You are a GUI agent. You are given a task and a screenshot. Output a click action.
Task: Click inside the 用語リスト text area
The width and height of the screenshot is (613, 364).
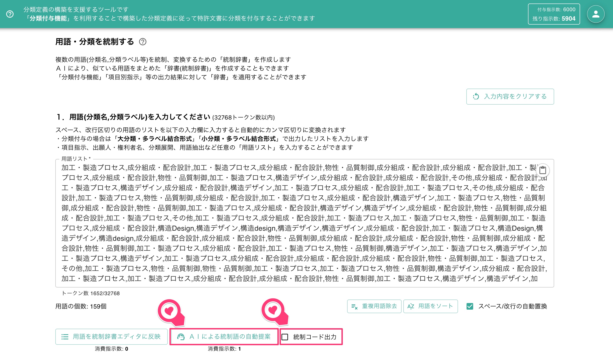pos(305,223)
